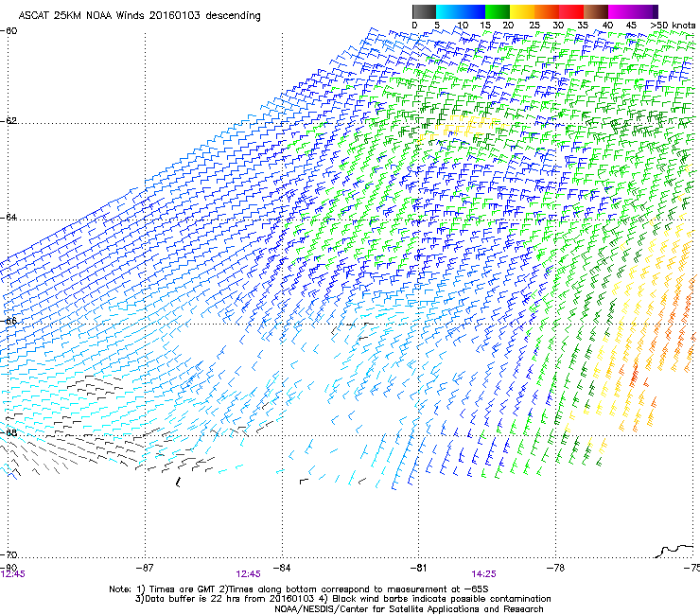Click the brown 35–40 knot legend color
This screenshot has height=615, width=700.
[596, 11]
